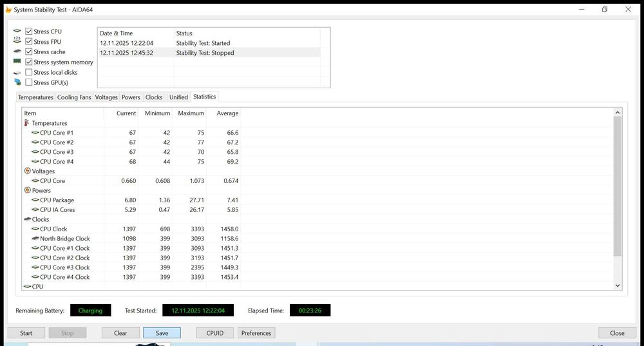The width and height of the screenshot is (644, 346).
Task: Open the Powers tab
Action: tap(131, 97)
